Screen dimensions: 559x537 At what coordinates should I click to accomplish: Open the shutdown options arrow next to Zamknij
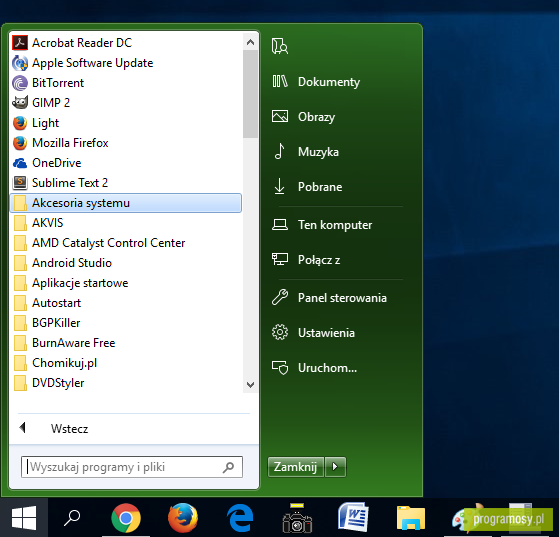tap(335, 466)
